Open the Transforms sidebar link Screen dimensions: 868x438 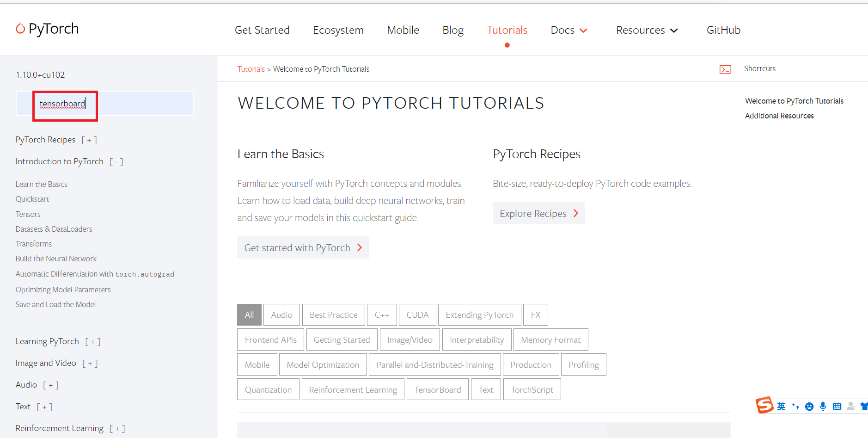(34, 244)
